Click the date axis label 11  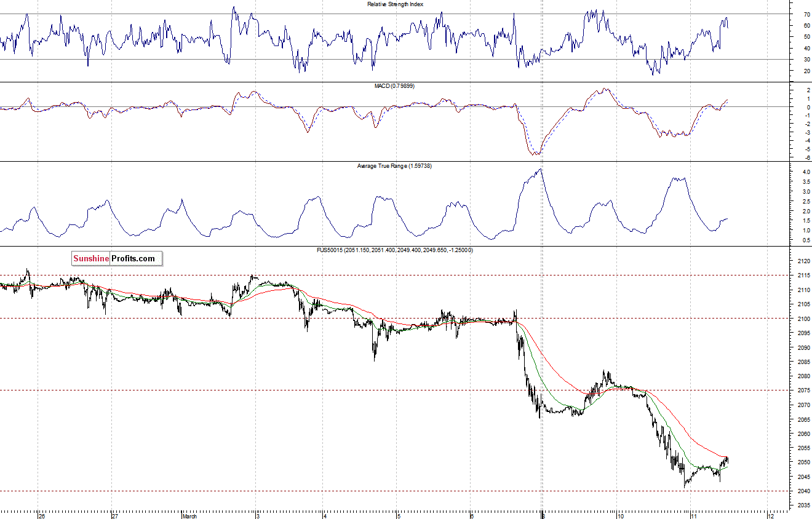[x=694, y=516]
